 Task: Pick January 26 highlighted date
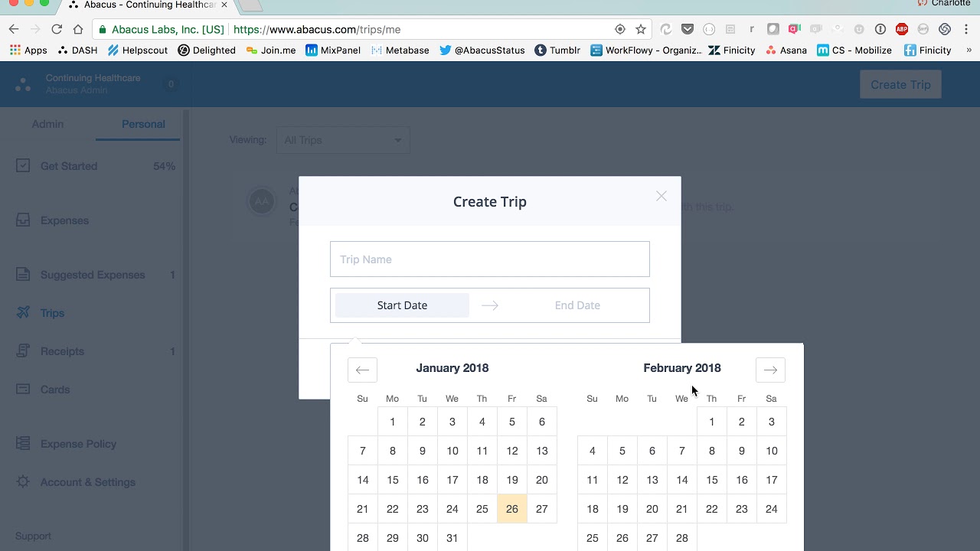[x=512, y=509]
